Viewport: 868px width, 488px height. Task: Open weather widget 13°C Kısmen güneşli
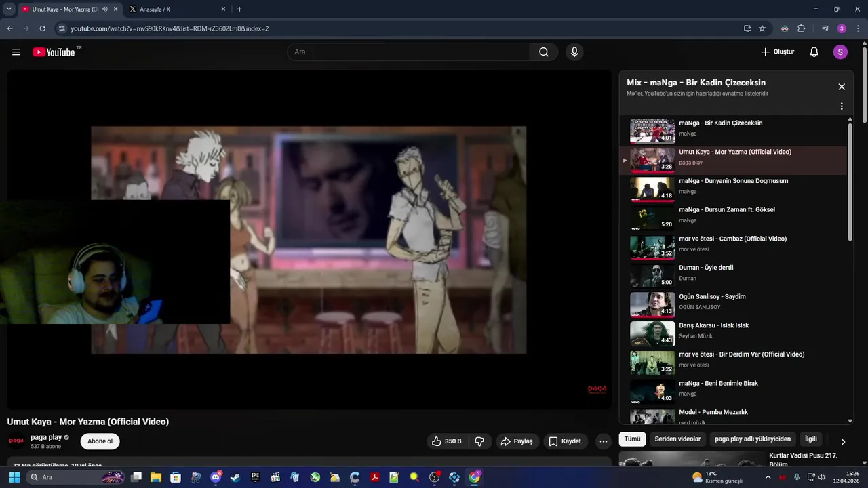[x=717, y=477]
